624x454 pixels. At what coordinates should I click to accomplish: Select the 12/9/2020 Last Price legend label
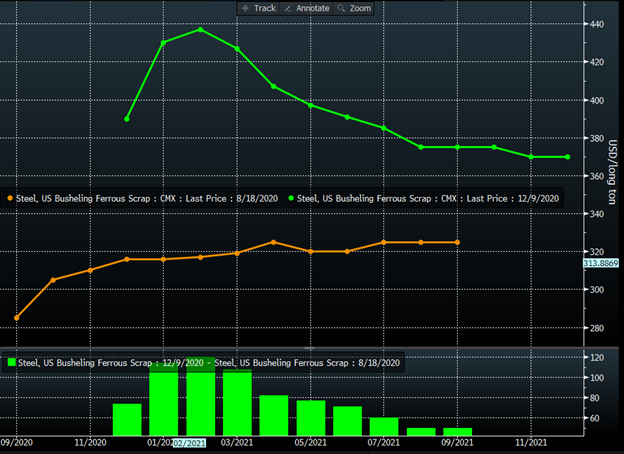click(430, 199)
